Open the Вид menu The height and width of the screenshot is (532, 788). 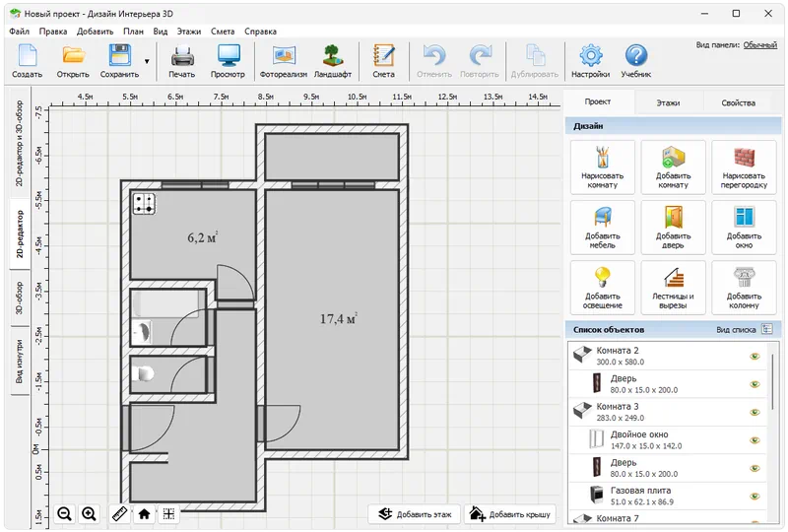pyautogui.click(x=161, y=32)
